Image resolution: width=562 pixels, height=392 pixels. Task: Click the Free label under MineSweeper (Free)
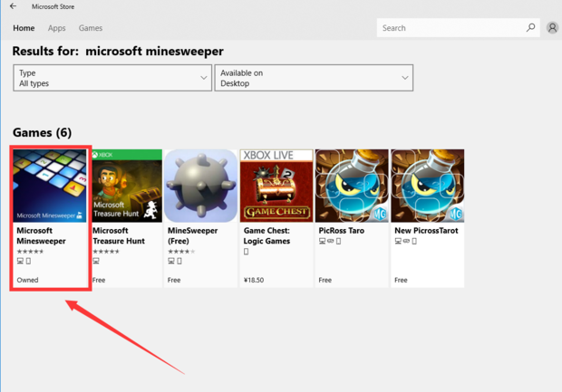click(174, 280)
